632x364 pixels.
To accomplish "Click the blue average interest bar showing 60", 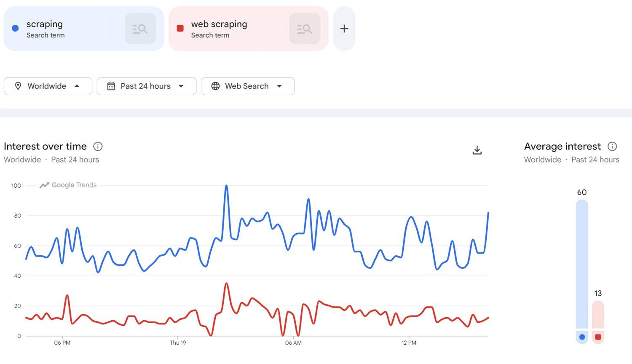I will (x=581, y=265).
